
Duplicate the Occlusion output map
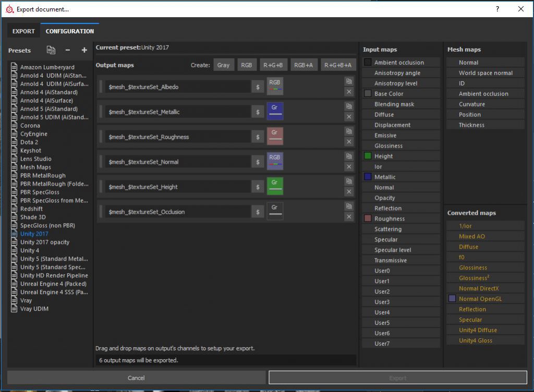349,206
